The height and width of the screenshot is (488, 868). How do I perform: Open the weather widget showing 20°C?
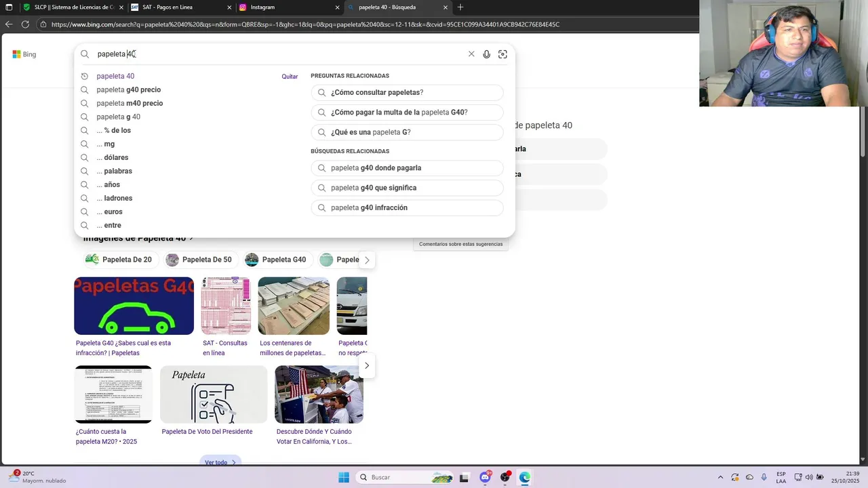37,477
